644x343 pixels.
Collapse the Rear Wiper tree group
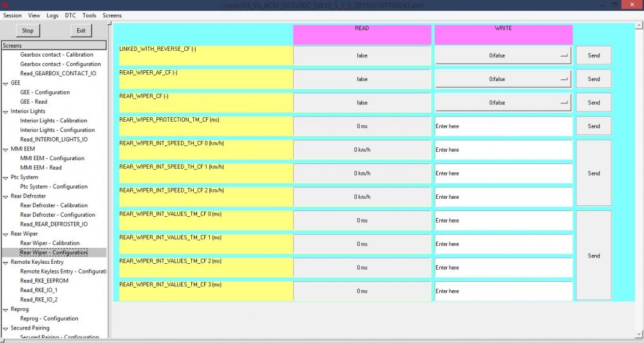[x=5, y=234]
